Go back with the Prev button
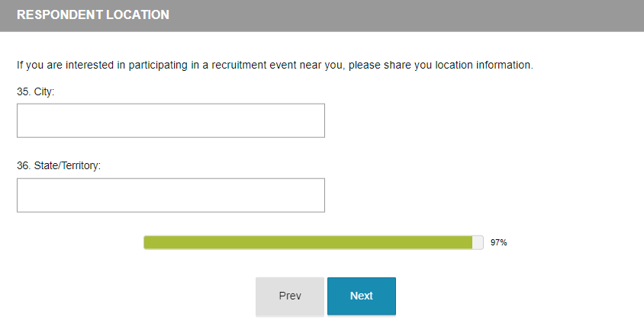The height and width of the screenshot is (333, 644). coord(290,296)
